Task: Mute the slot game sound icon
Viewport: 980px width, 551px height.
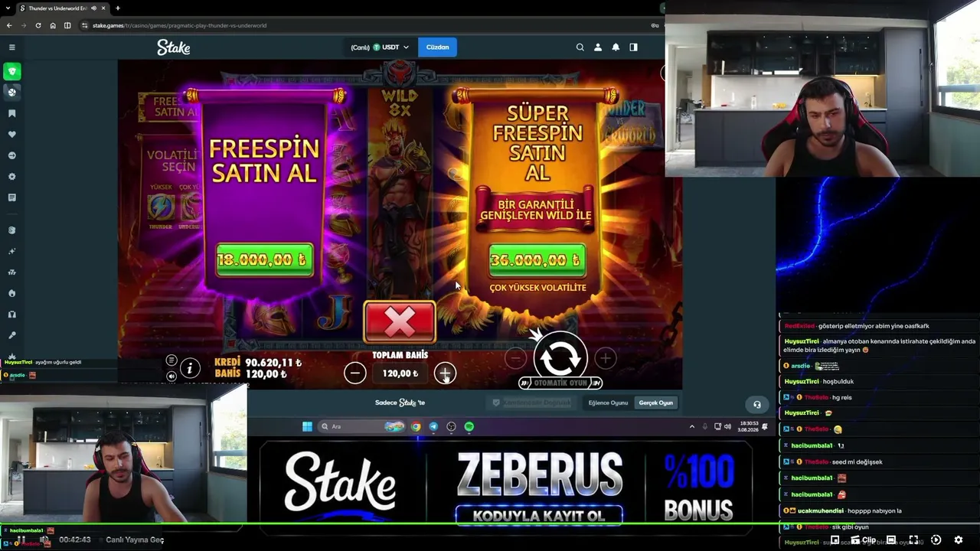Action: 171,377
